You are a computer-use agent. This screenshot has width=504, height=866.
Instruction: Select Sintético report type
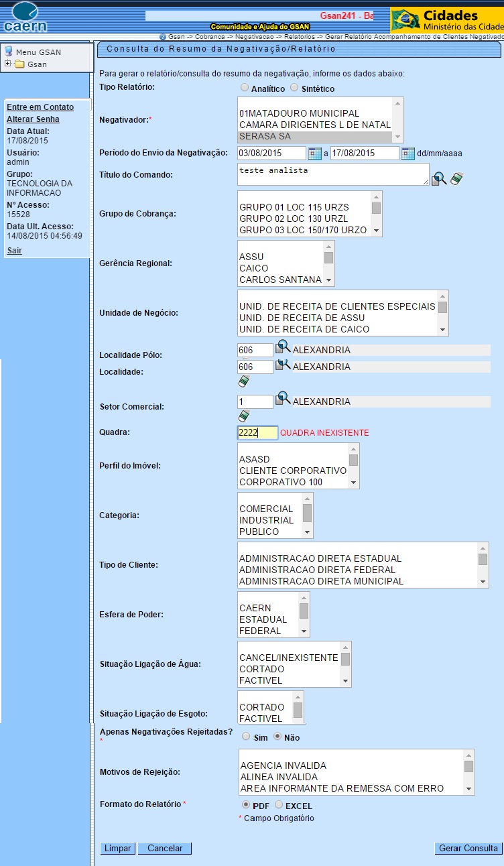[x=294, y=88]
